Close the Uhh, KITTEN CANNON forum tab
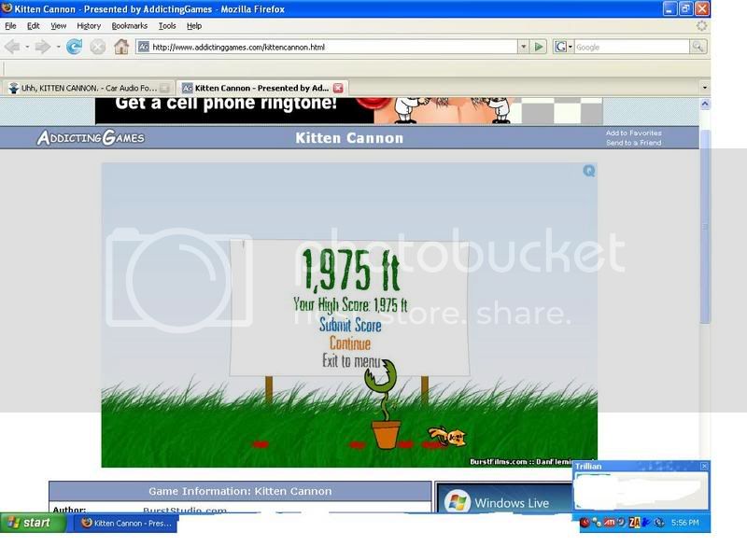The image size is (747, 560). [x=165, y=88]
